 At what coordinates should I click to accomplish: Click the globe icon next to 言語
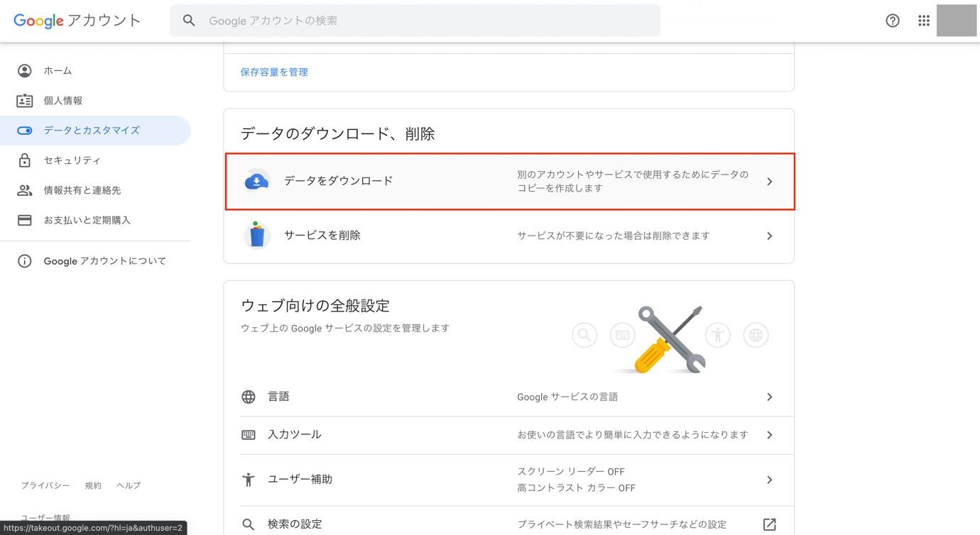click(x=248, y=396)
